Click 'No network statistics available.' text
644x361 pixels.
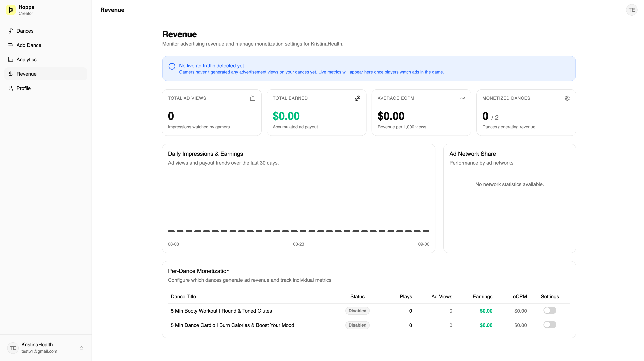pos(510,184)
